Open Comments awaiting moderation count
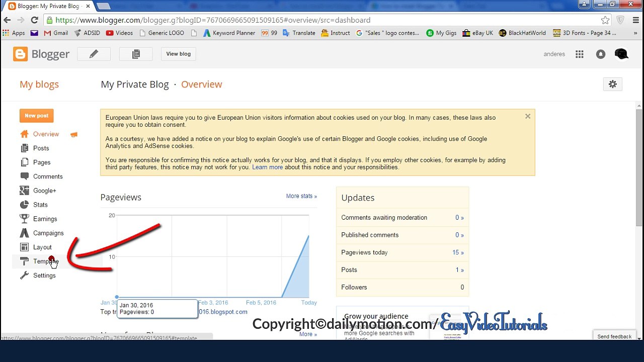The height and width of the screenshot is (362, 644). click(459, 218)
